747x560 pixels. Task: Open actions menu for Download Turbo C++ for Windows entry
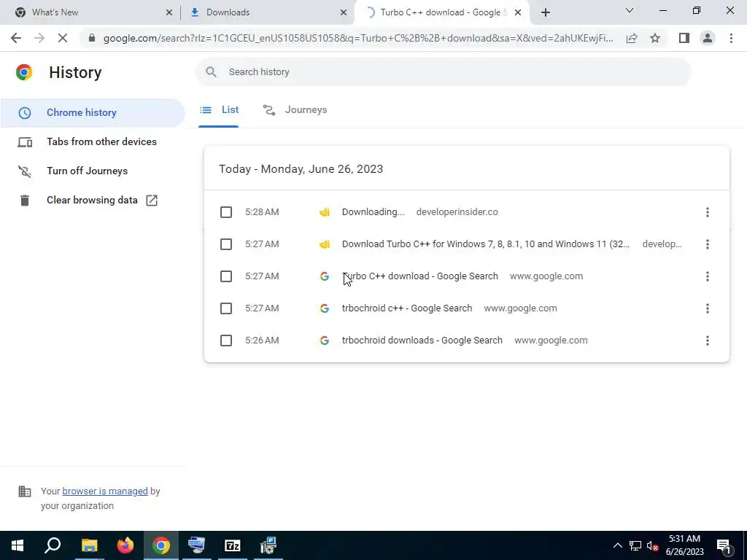point(708,244)
